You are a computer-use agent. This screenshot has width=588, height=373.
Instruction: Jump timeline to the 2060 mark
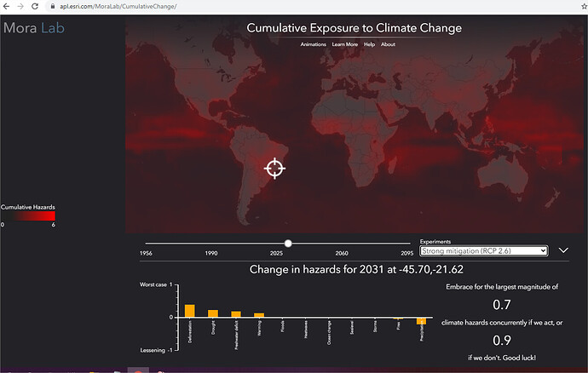(342, 253)
